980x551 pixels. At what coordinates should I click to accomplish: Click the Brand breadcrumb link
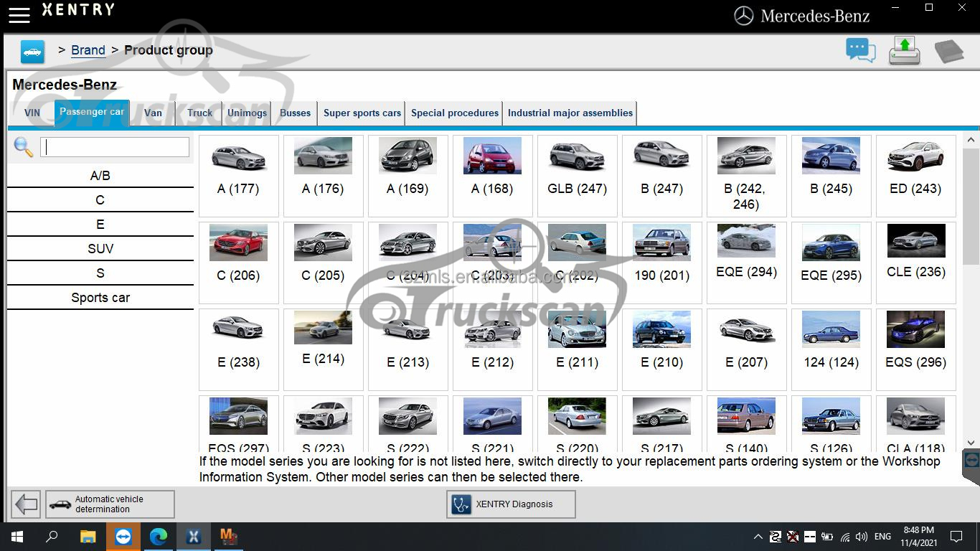coord(88,50)
